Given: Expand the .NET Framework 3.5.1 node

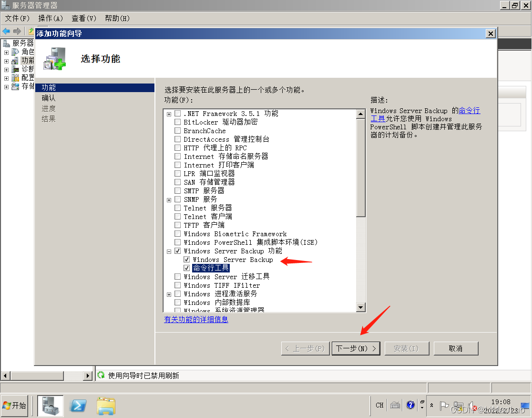Looking at the screenshot, I should click(x=169, y=114).
